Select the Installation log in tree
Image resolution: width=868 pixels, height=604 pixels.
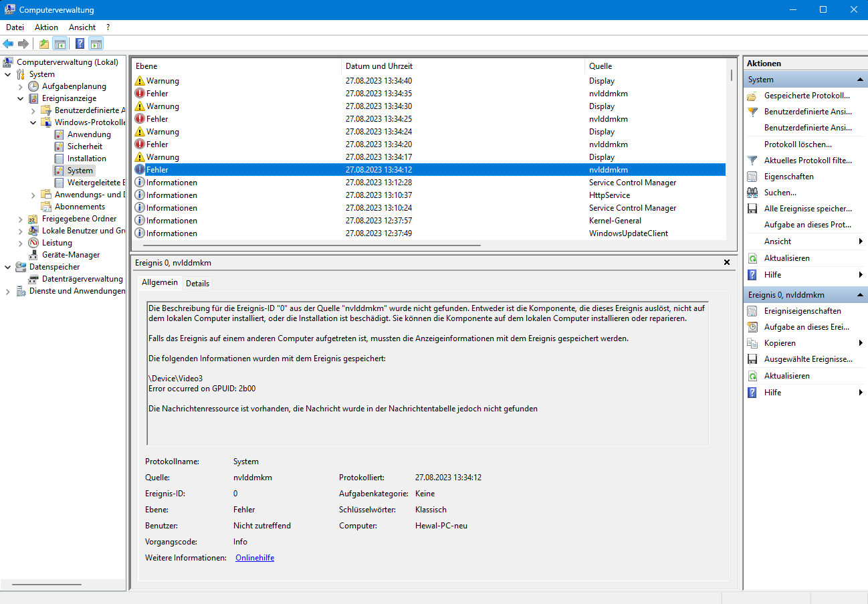click(86, 159)
